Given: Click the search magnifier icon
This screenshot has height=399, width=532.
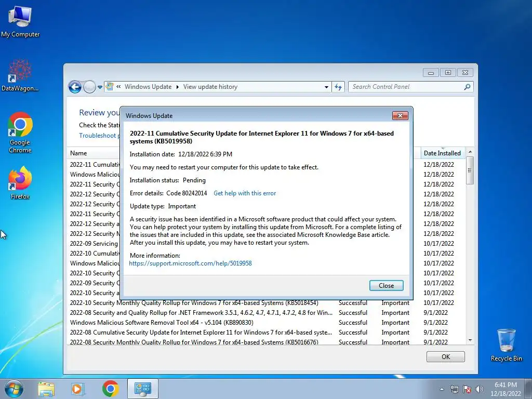Looking at the screenshot, I should click(x=467, y=87).
